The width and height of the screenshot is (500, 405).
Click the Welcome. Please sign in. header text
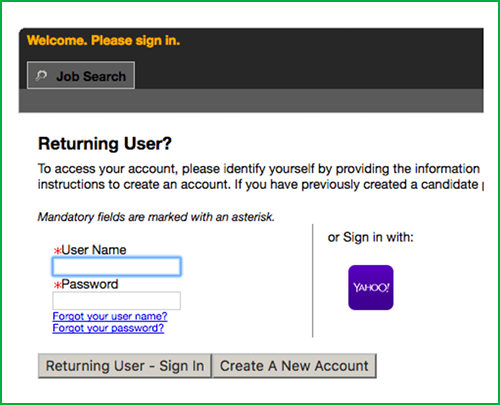pyautogui.click(x=103, y=41)
